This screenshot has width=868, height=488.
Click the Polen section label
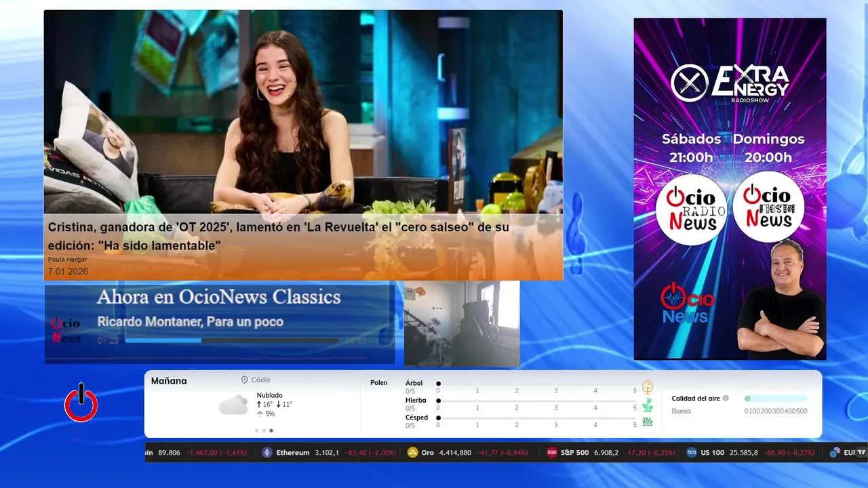[379, 383]
